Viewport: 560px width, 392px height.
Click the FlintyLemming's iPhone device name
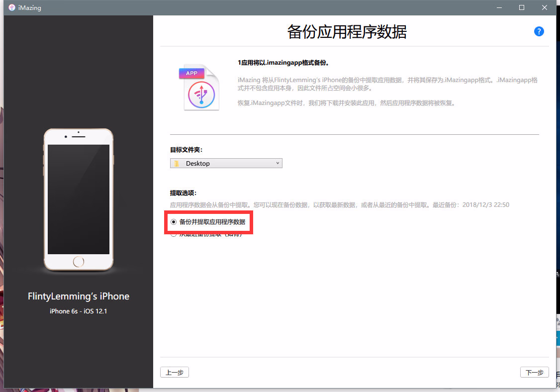click(x=79, y=296)
